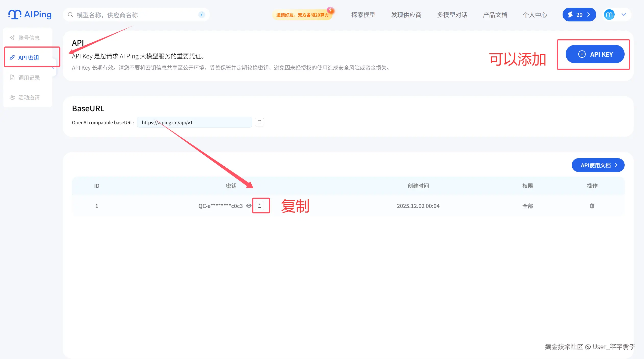
Task: Collapse the left sidebar panel arrow
Action: [x=53, y=68]
